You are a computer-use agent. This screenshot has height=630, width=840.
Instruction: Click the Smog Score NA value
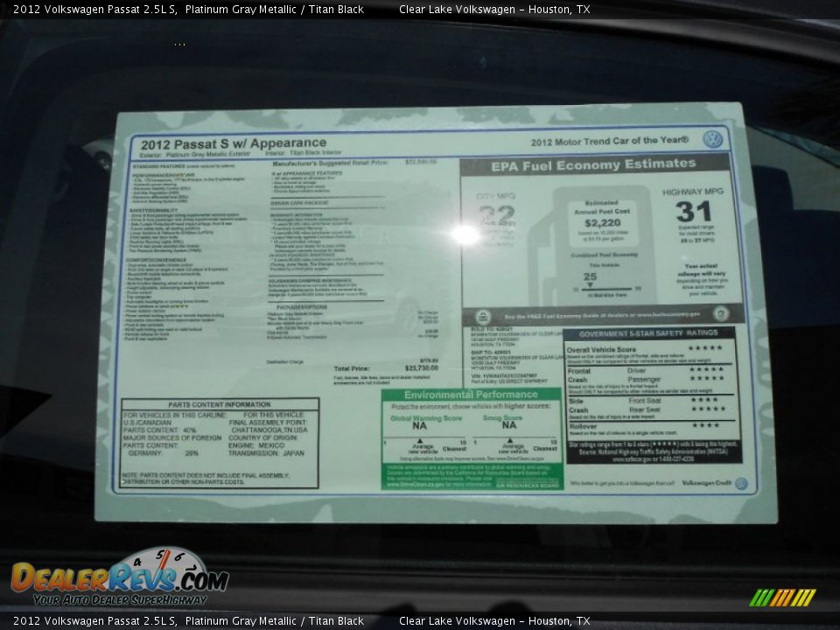509,425
